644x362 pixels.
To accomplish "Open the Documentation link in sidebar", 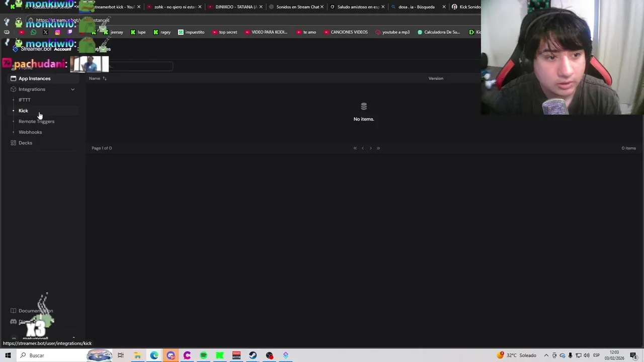I will click(36, 311).
